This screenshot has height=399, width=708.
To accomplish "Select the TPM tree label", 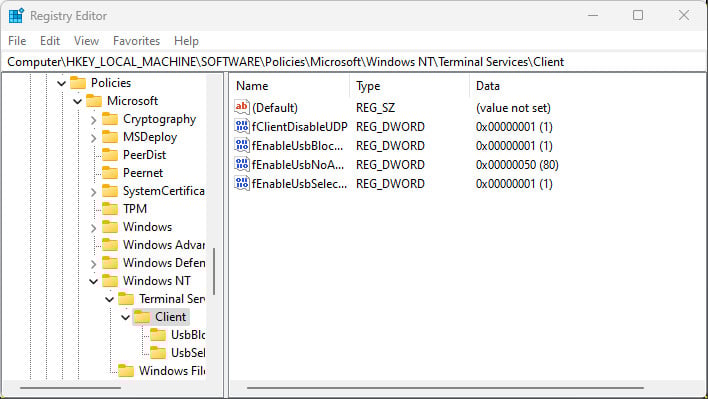I will pos(135,209).
